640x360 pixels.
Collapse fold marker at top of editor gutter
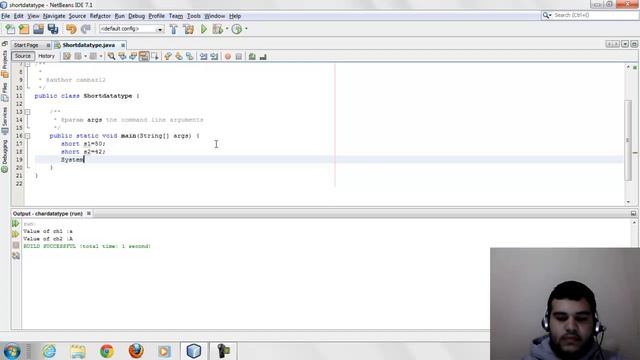click(x=27, y=64)
